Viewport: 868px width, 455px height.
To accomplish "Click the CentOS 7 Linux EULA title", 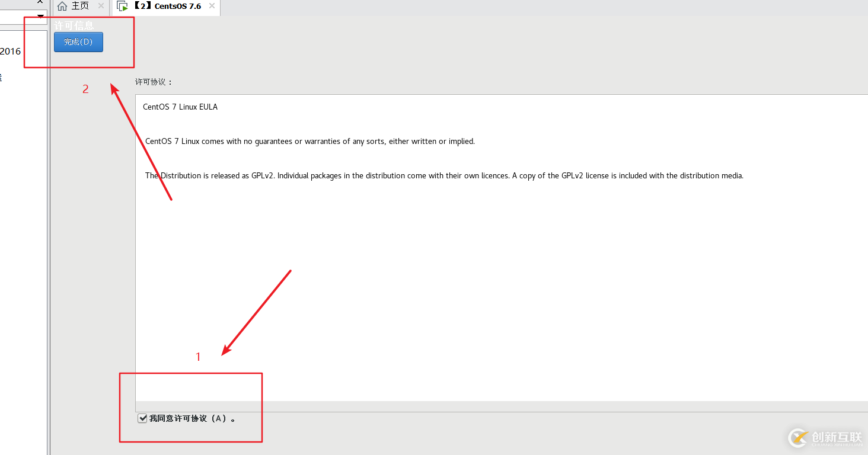I will 180,107.
